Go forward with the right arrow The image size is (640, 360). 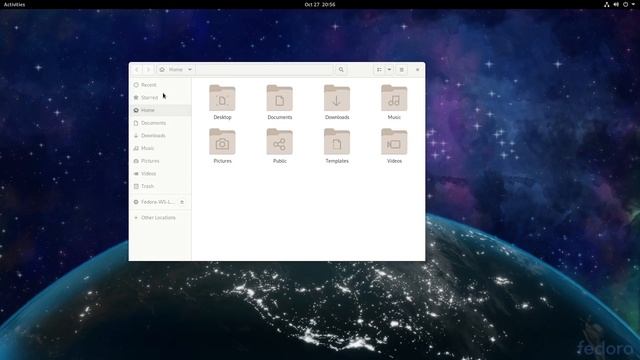tap(148, 69)
